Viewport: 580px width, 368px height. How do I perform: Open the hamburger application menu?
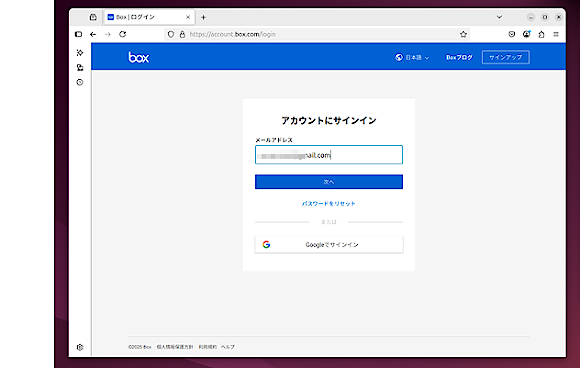[x=556, y=34]
